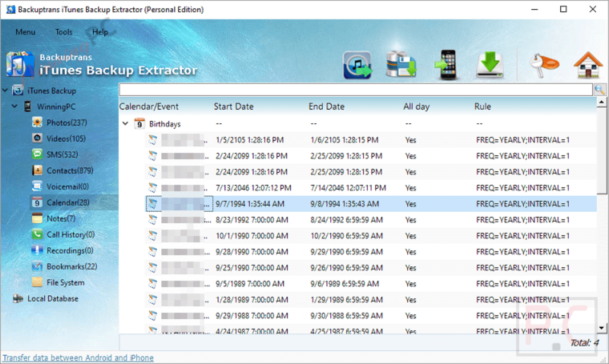The height and width of the screenshot is (364, 609).
Task: Click the registration key toolbar icon
Action: point(544,65)
